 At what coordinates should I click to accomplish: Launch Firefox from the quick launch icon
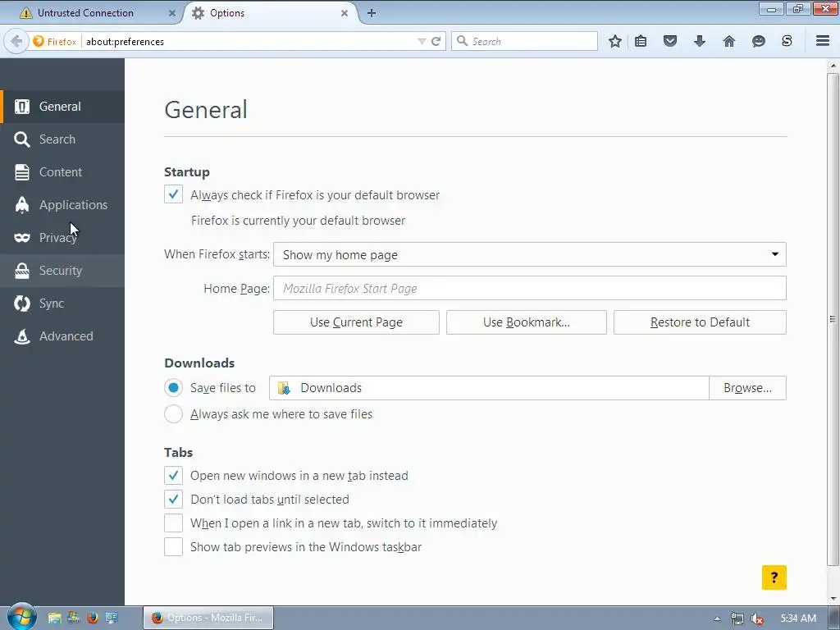93,618
